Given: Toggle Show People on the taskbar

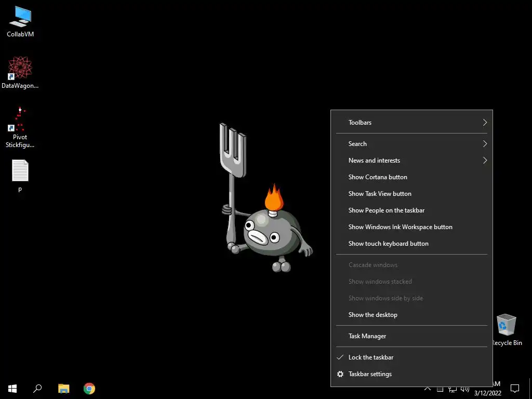Looking at the screenshot, I should [411, 210].
